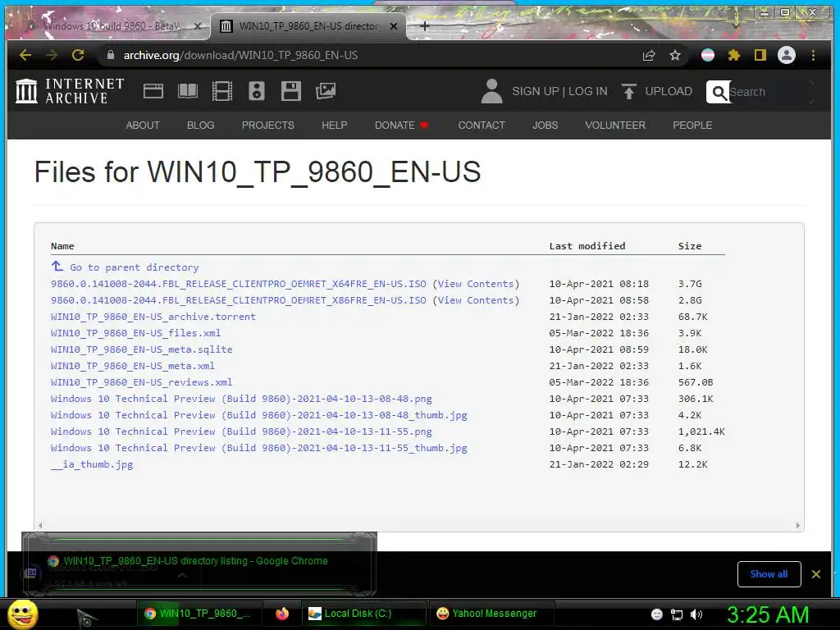The height and width of the screenshot is (630, 840).
Task: Close the downloads bar with X
Action: pyautogui.click(x=816, y=574)
